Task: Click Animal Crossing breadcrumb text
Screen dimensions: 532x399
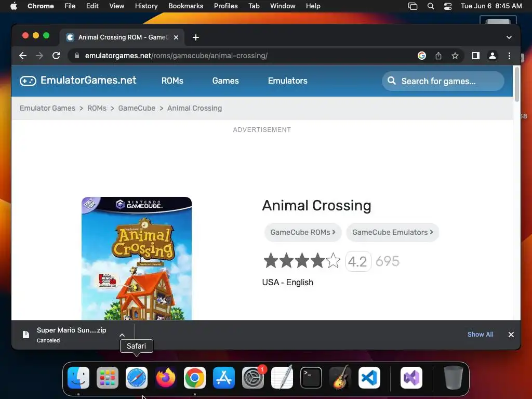Action: click(x=194, y=108)
